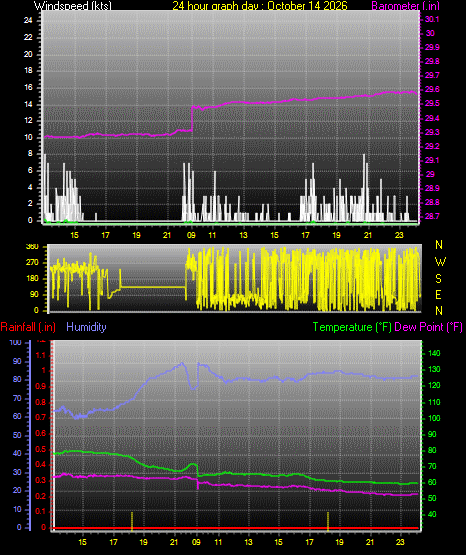
Task: Click the Rainfall (.in) legend label
Action: [x=28, y=327]
